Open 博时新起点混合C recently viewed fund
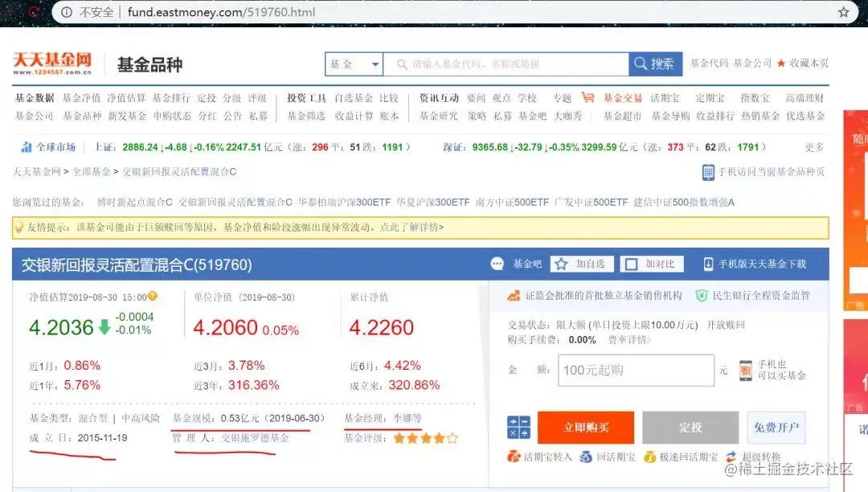This screenshot has width=868, height=492. 134,203
